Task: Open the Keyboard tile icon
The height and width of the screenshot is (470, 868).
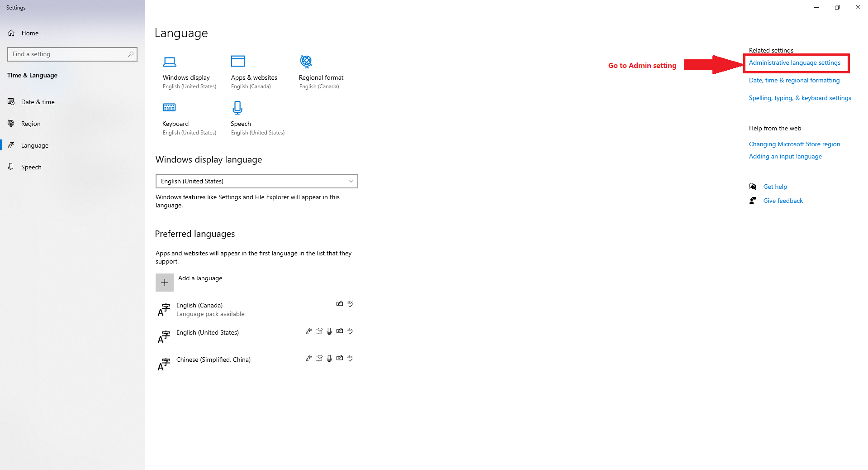Action: [x=169, y=107]
